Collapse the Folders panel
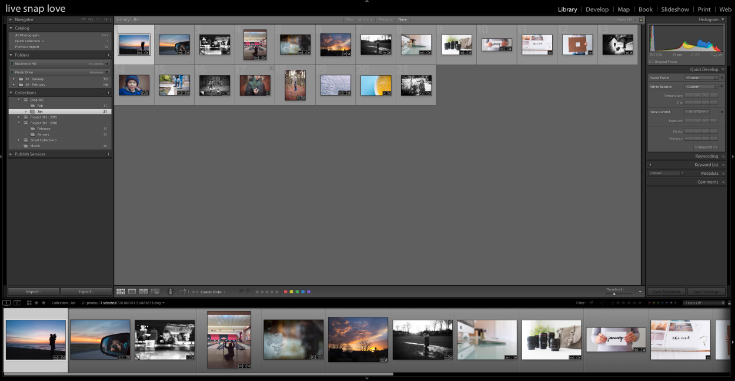735x381 pixels. click(11, 55)
